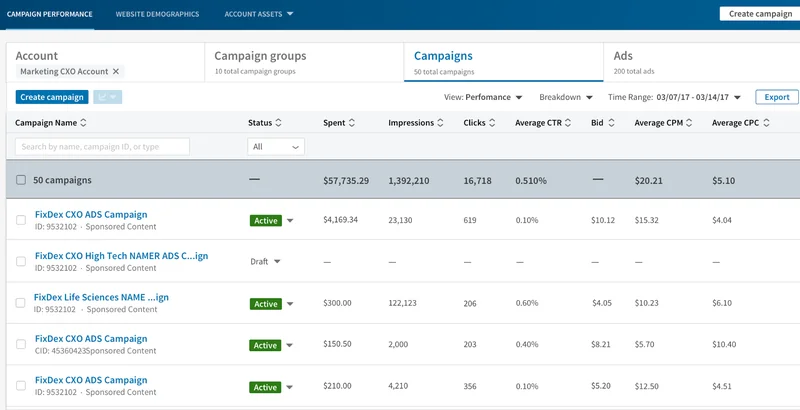Screen dimensions: 800x410
Task: Switch to Website Demographics tab
Action: point(157,14)
